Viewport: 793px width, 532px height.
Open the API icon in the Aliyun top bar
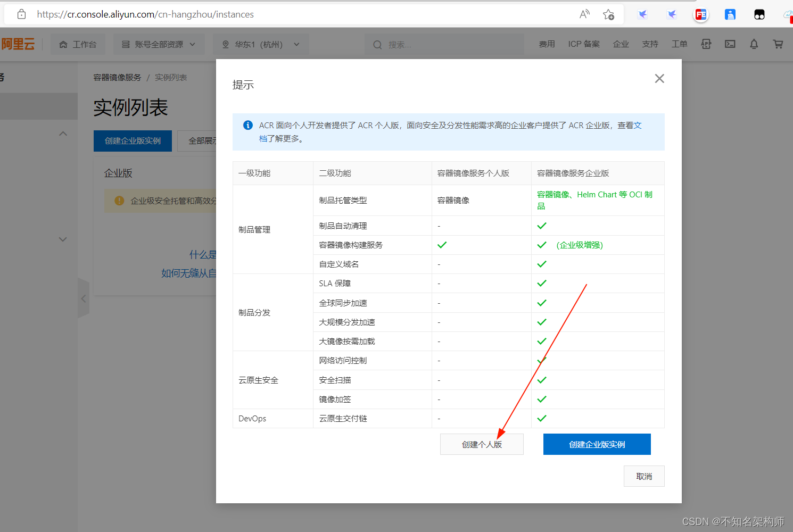[706, 44]
